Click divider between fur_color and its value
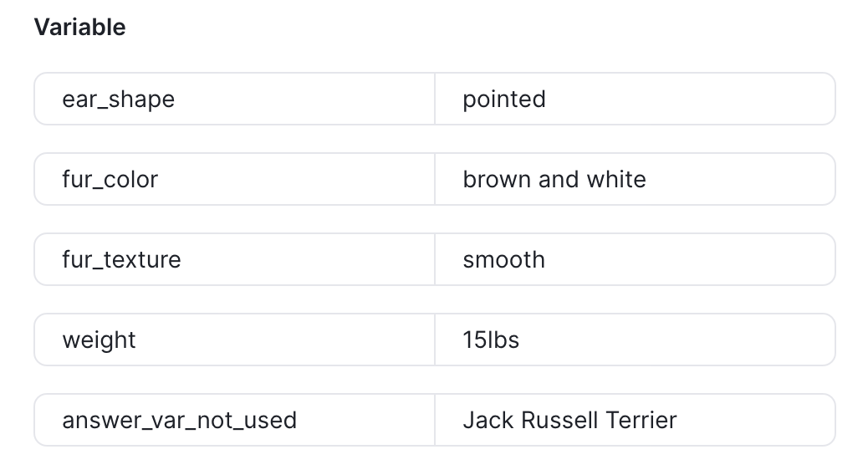 tap(435, 179)
